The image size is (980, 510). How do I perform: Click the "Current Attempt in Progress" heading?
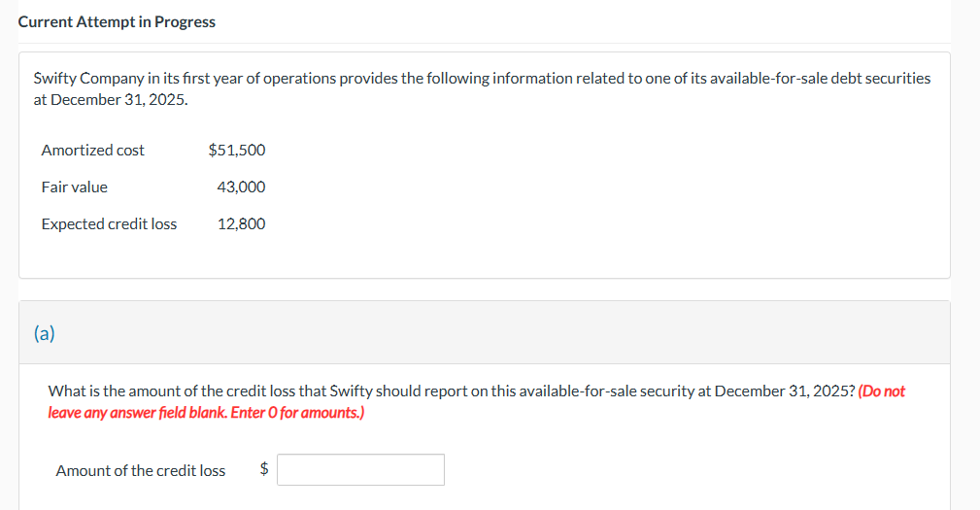pyautogui.click(x=117, y=21)
